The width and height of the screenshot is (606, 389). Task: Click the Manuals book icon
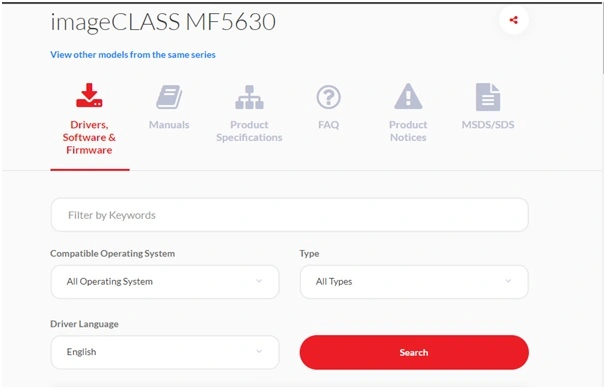point(169,97)
